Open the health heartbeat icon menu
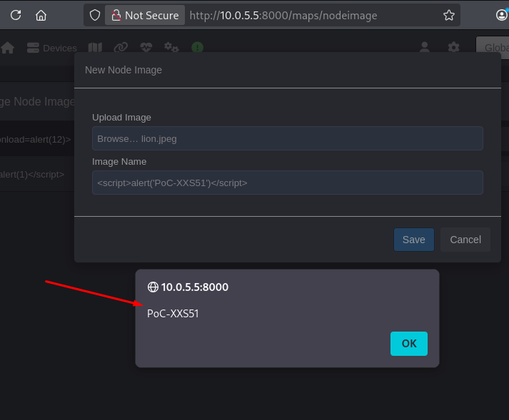 [x=146, y=48]
